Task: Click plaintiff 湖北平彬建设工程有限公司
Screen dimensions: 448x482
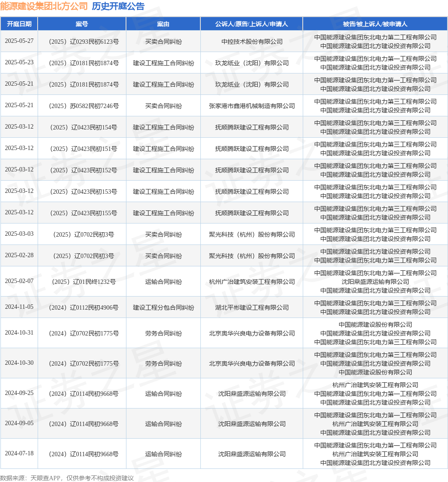Action: pyautogui.click(x=252, y=308)
